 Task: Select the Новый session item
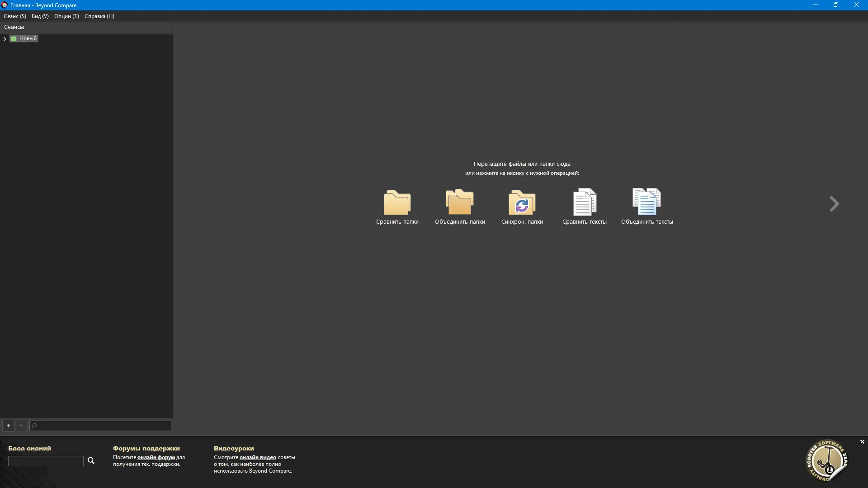(28, 38)
